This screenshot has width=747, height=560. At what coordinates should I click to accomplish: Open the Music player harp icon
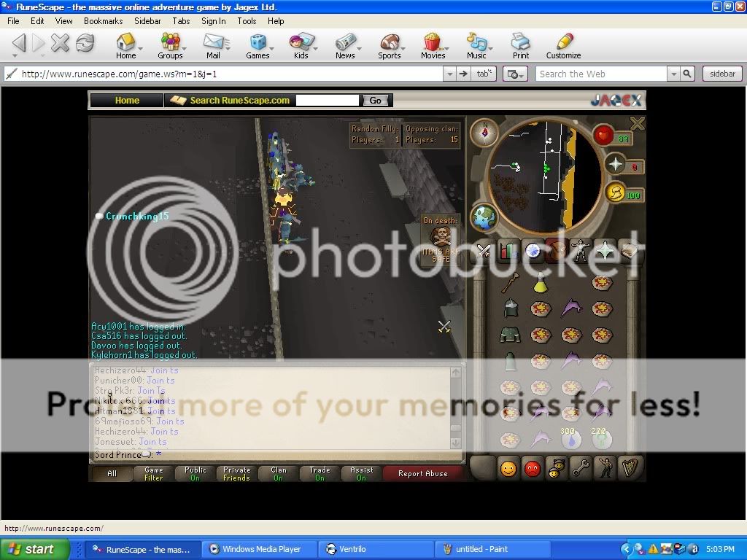(x=630, y=468)
